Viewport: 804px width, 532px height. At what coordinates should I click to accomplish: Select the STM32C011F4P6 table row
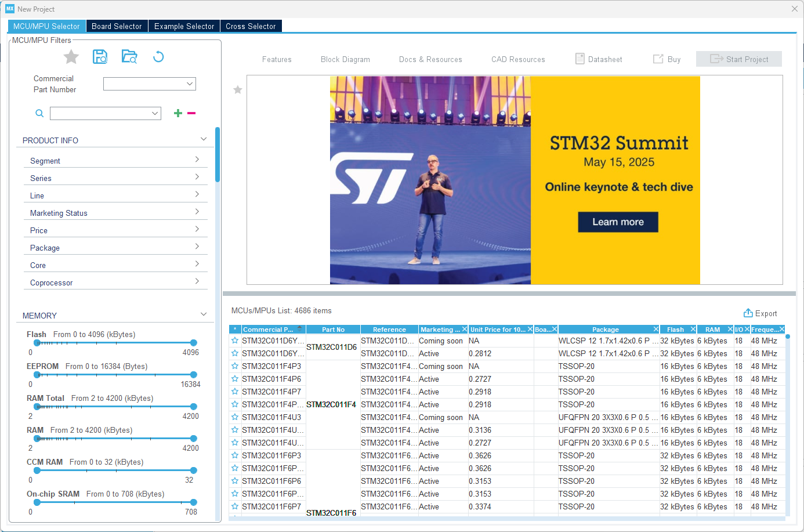[x=507, y=379]
